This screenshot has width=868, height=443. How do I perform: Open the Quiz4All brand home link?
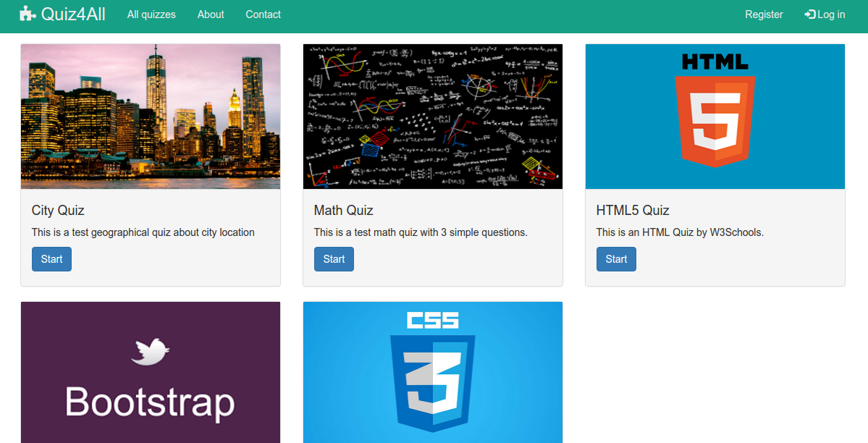[x=73, y=14]
